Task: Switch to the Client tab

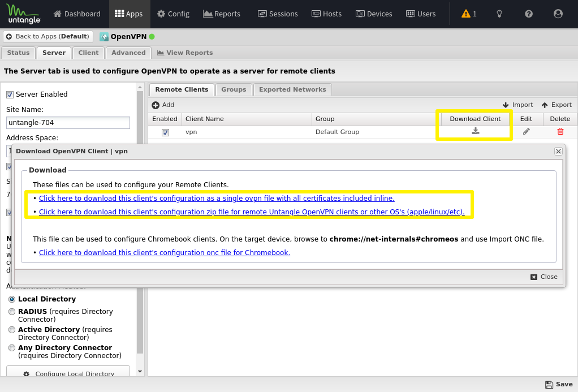Action: point(88,53)
